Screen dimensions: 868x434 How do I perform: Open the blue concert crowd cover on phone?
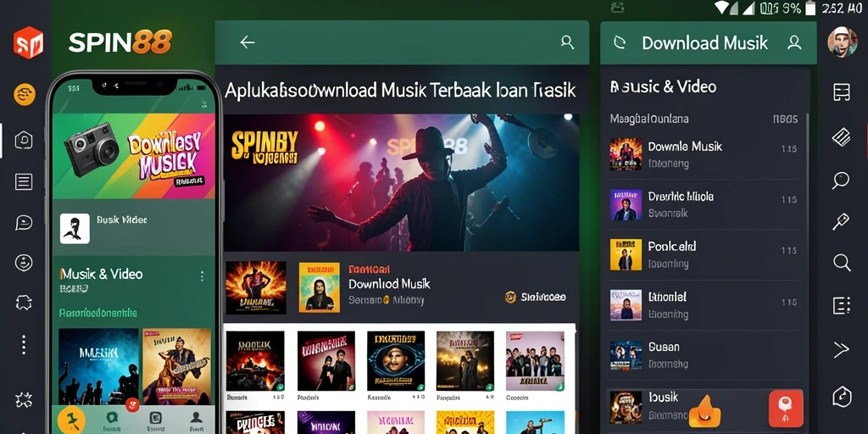(x=98, y=366)
